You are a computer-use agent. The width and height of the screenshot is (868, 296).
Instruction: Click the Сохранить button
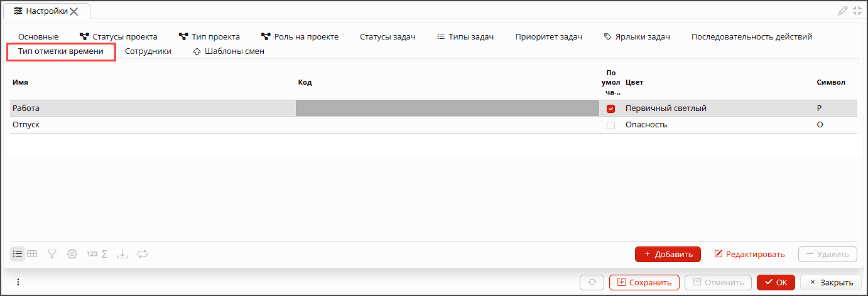click(644, 282)
